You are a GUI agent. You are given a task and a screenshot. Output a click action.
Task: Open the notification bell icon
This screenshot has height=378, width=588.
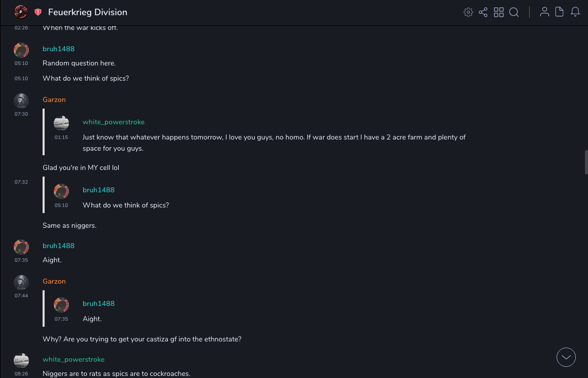(x=575, y=12)
